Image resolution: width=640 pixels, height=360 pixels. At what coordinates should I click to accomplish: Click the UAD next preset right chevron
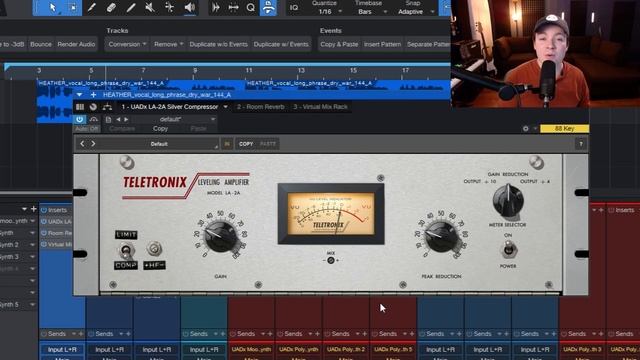93,144
